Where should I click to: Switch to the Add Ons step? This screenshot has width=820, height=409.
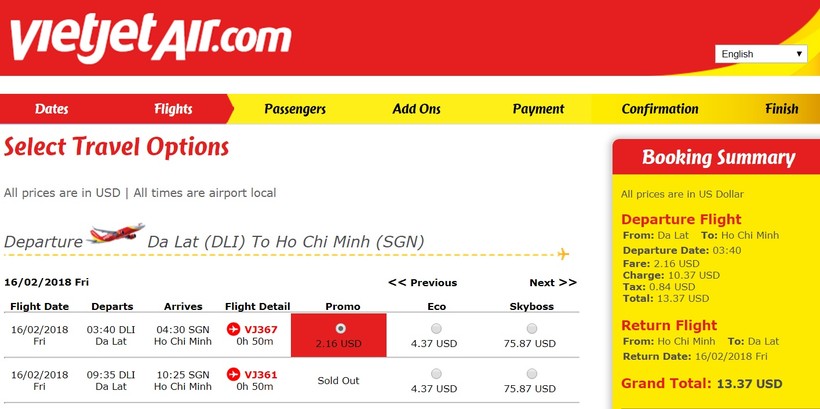coord(416,109)
